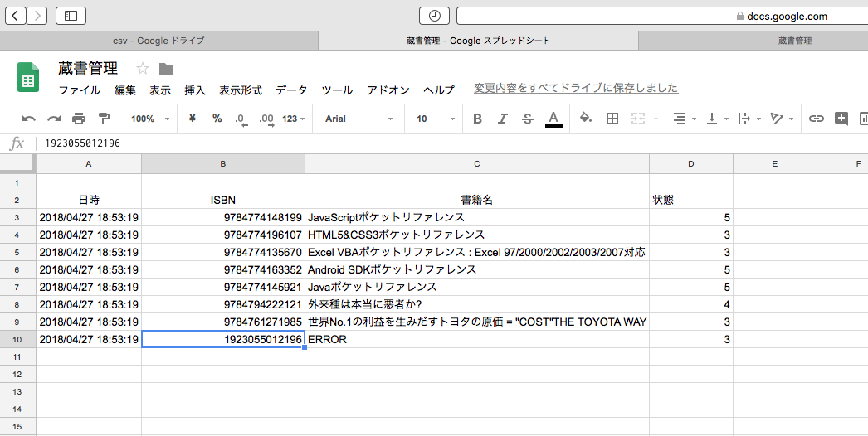Toggle strikethrough formatting
The width and height of the screenshot is (868, 436).
[x=528, y=119]
